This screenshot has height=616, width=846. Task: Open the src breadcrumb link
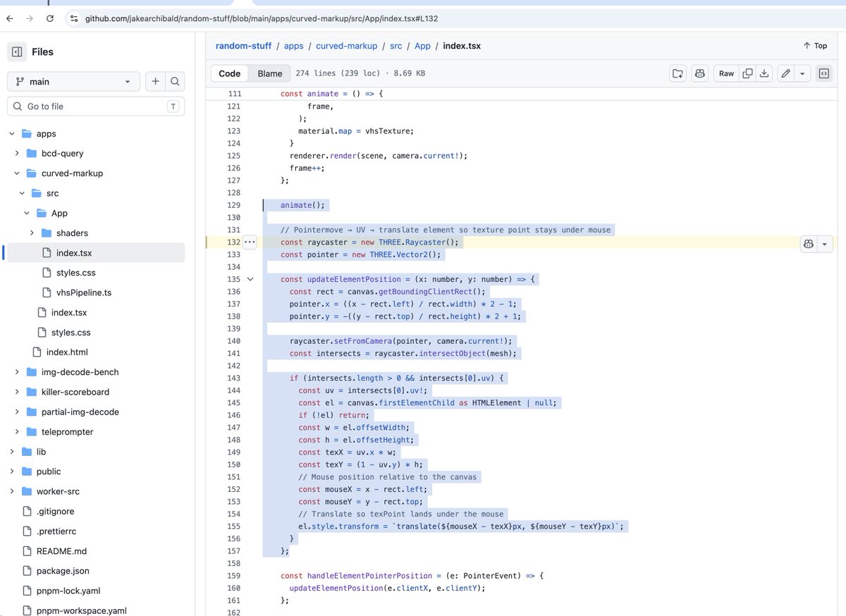pyautogui.click(x=396, y=46)
